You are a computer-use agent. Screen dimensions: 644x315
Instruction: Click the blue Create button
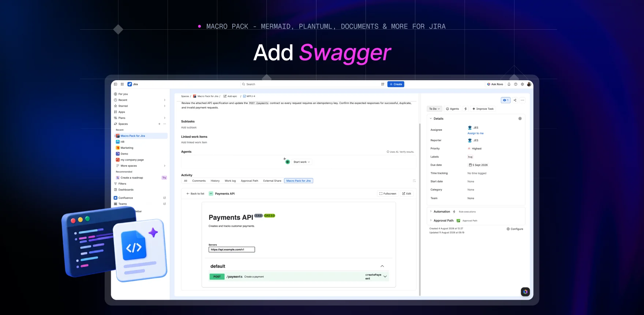point(396,84)
